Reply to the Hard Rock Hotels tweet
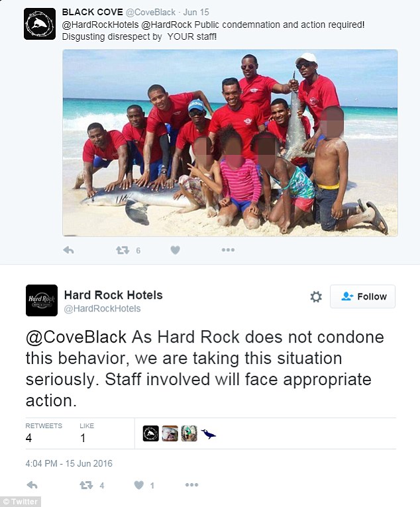420x507 pixels. [x=32, y=485]
